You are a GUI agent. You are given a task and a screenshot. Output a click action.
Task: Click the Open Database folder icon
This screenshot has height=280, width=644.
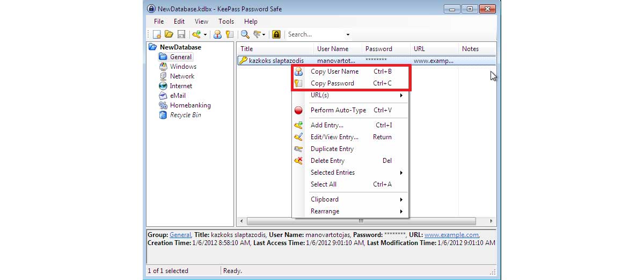(169, 34)
